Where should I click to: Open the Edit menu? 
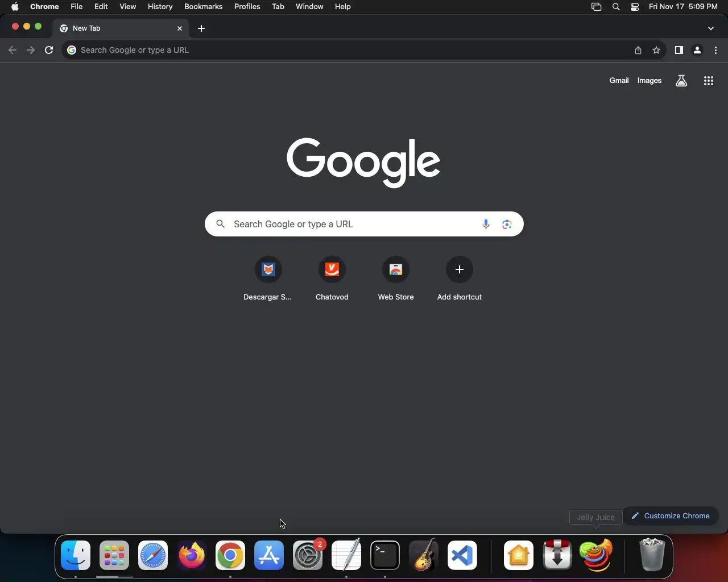[x=101, y=7]
